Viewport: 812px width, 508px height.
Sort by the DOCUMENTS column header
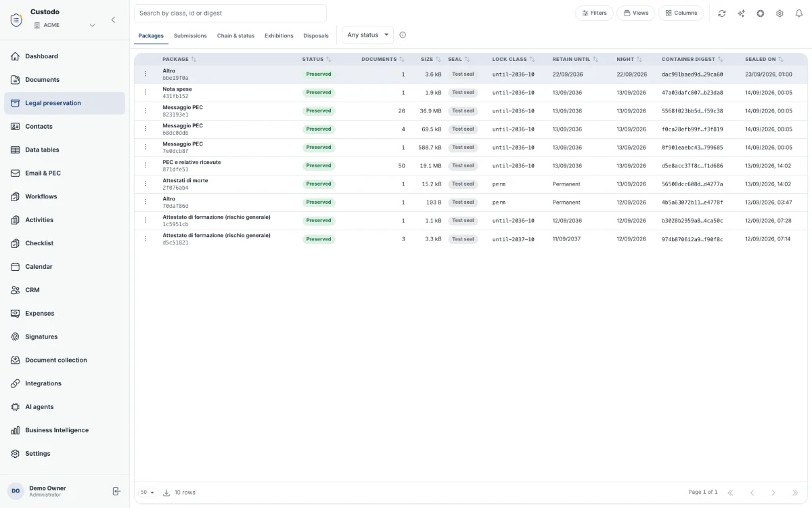tap(383, 60)
